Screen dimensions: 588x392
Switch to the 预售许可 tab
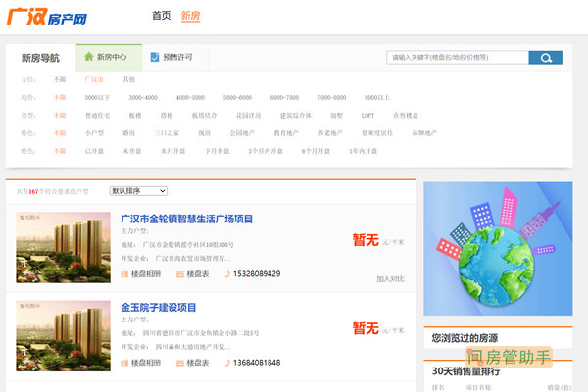(174, 57)
